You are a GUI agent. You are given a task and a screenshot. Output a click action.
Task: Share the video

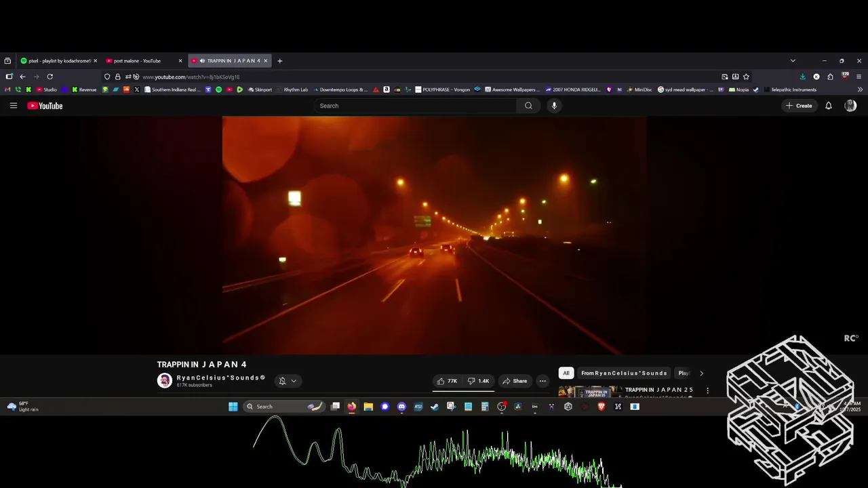(515, 381)
